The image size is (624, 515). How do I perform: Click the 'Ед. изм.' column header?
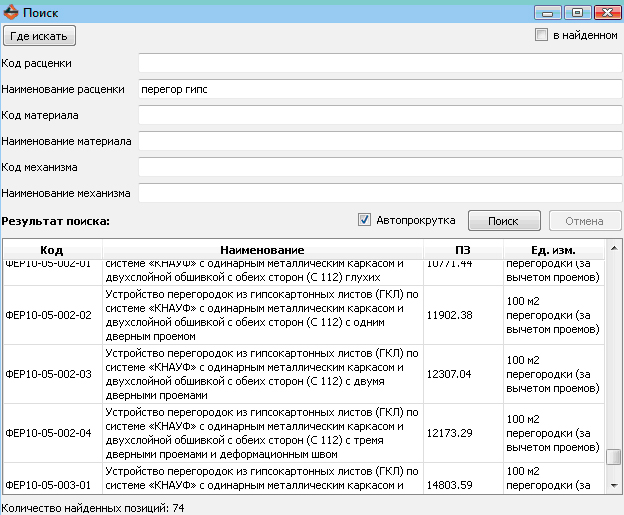pyautogui.click(x=552, y=249)
